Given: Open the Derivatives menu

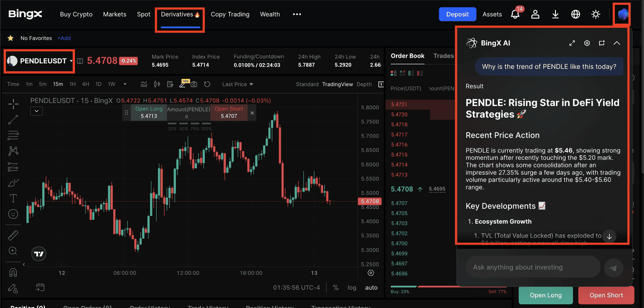Looking at the screenshot, I should tap(180, 14).
